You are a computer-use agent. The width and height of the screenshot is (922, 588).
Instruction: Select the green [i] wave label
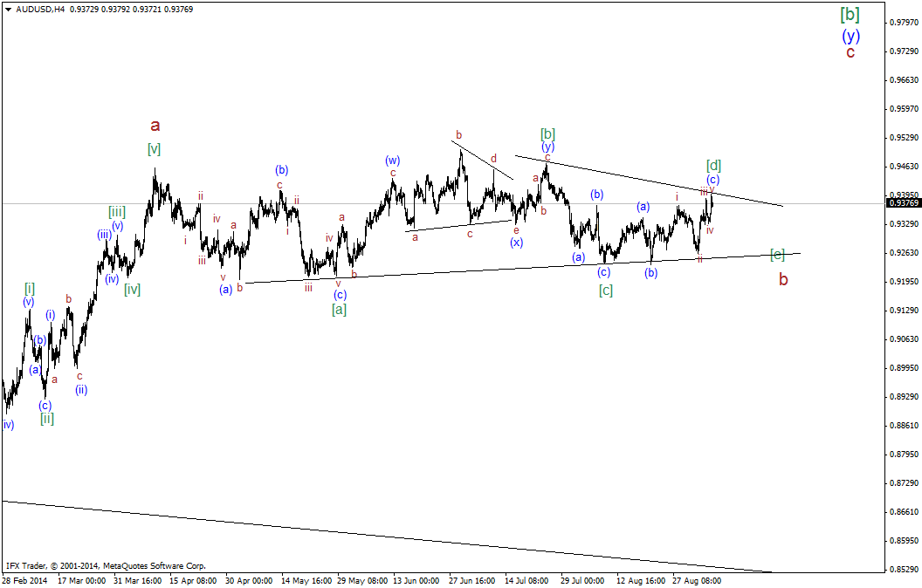click(x=30, y=289)
